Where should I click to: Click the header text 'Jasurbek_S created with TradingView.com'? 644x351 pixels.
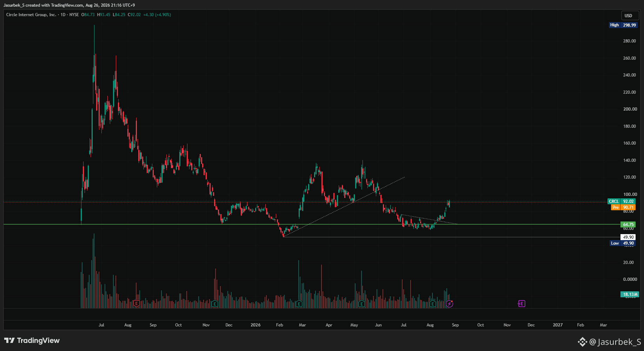(x=44, y=5)
